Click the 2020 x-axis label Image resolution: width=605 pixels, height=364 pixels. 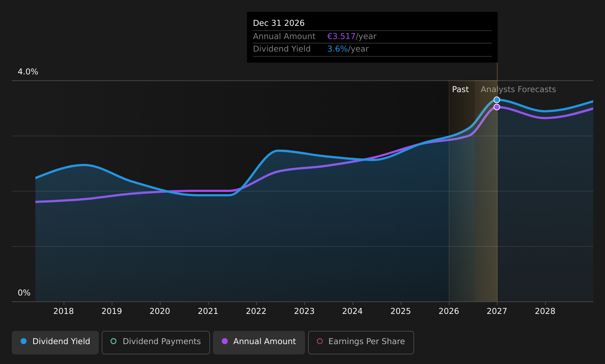[x=160, y=311]
